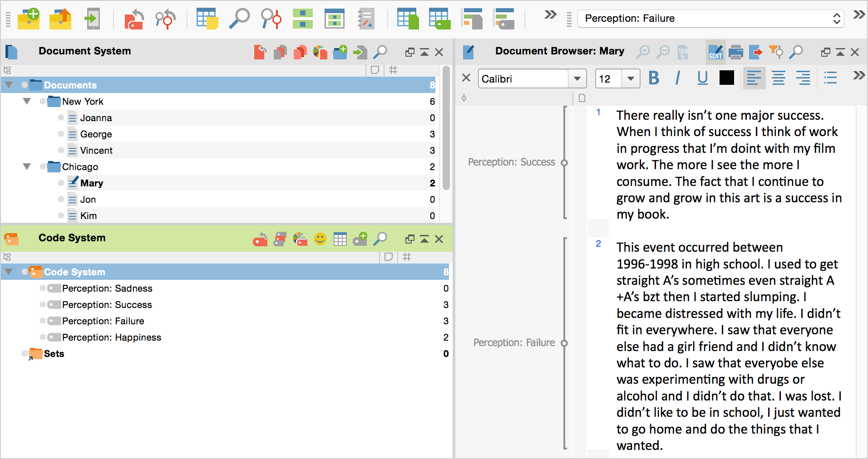Toggle activation circle for Perception: Sadness code
868x459 pixels.
[43, 288]
